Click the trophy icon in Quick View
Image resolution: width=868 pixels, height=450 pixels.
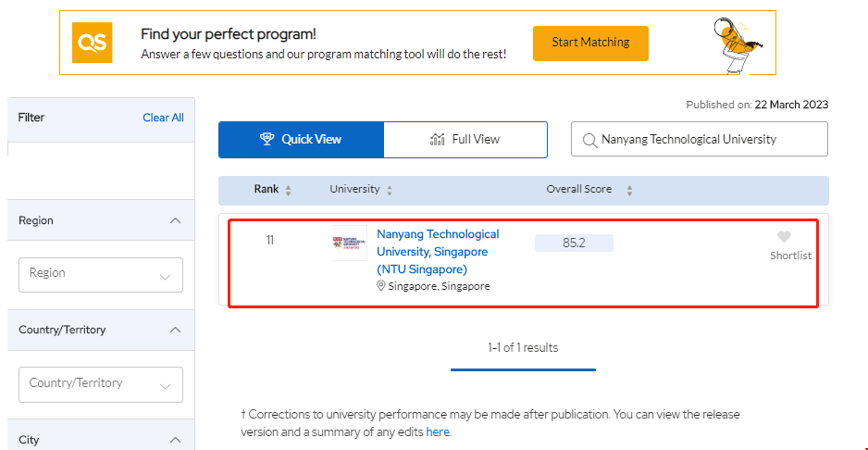click(267, 139)
